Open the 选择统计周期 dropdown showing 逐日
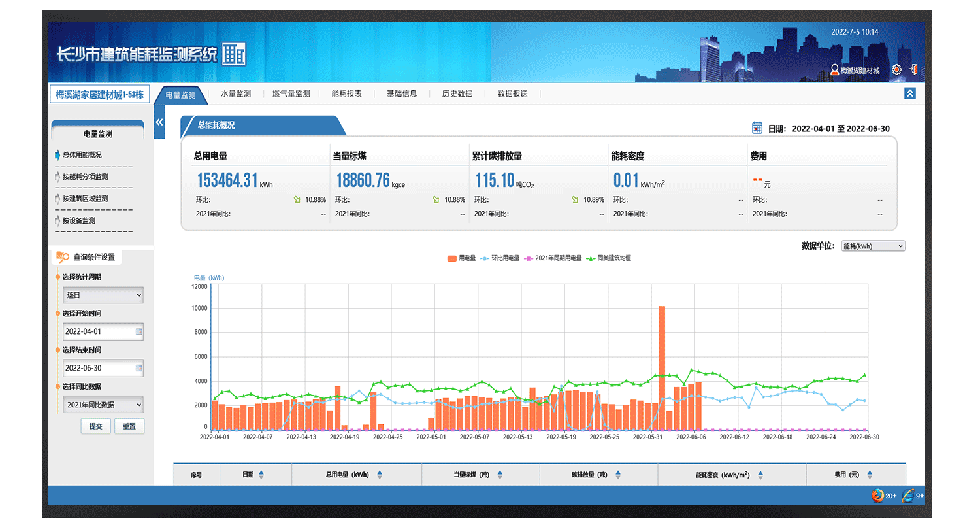The width and height of the screenshot is (980, 523). click(103, 295)
